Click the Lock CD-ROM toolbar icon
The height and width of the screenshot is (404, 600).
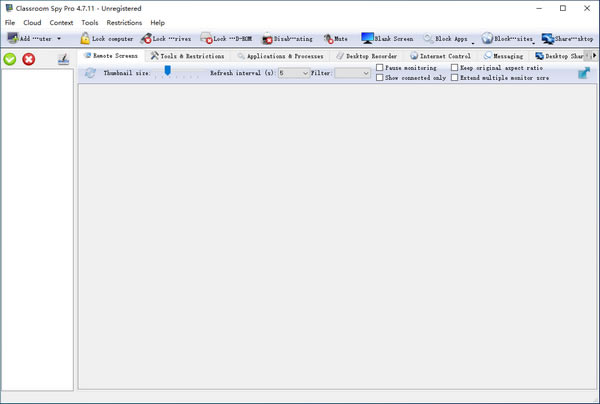206,38
